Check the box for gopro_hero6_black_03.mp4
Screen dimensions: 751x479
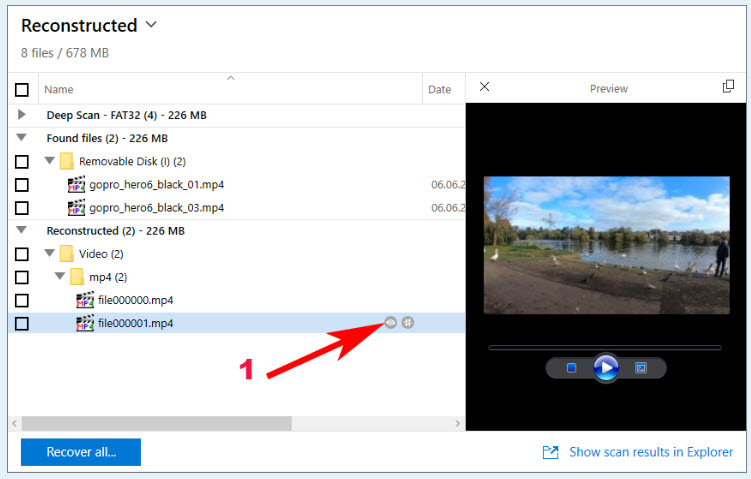(x=22, y=207)
